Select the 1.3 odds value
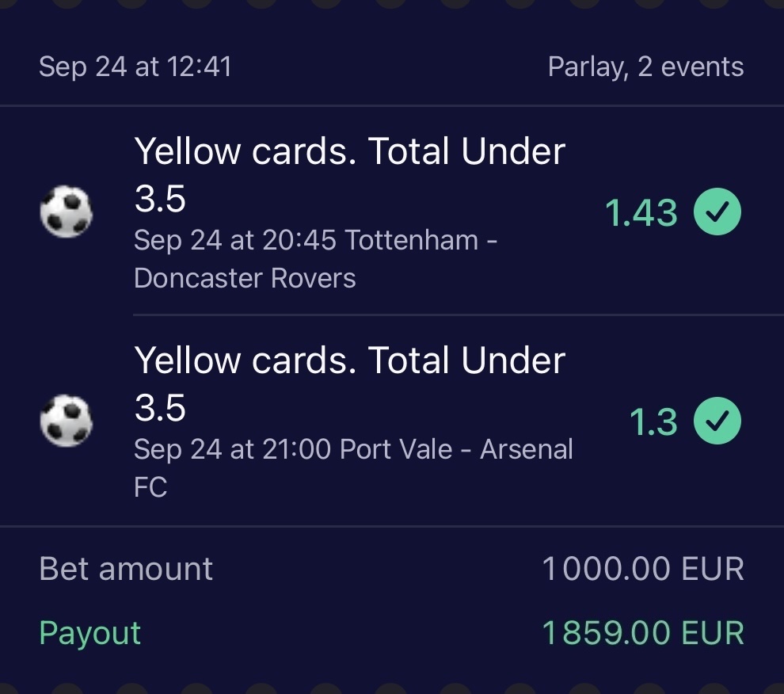 point(653,422)
